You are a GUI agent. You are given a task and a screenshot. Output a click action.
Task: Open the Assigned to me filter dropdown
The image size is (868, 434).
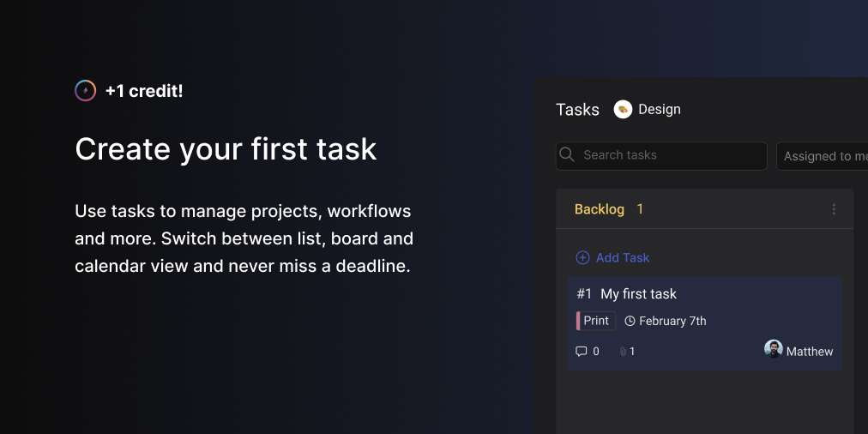click(823, 156)
